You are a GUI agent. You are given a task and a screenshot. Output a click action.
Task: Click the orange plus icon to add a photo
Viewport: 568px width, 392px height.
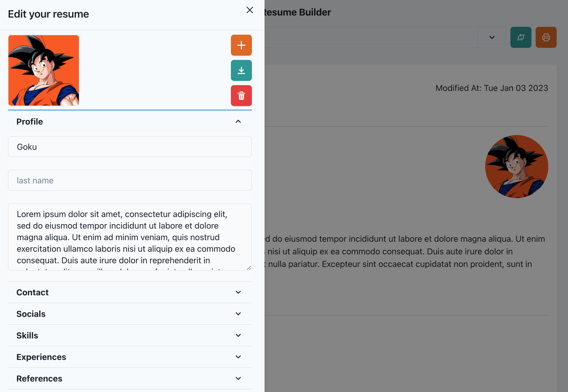[241, 45]
